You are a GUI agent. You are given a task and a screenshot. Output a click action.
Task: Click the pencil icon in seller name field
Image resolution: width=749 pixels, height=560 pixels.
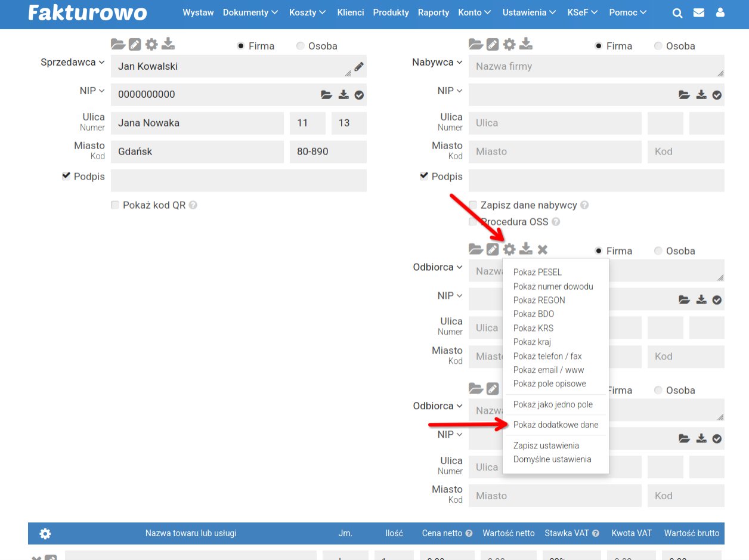pos(358,67)
